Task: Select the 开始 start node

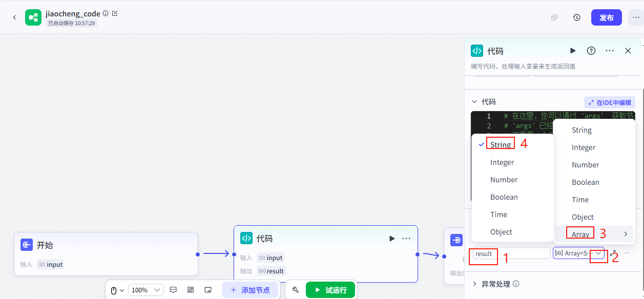Action: (106, 254)
